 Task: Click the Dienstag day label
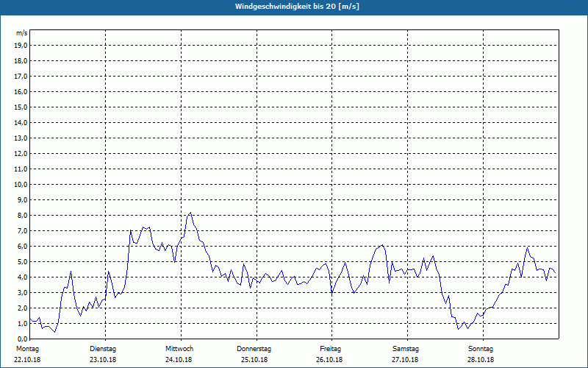(103, 349)
